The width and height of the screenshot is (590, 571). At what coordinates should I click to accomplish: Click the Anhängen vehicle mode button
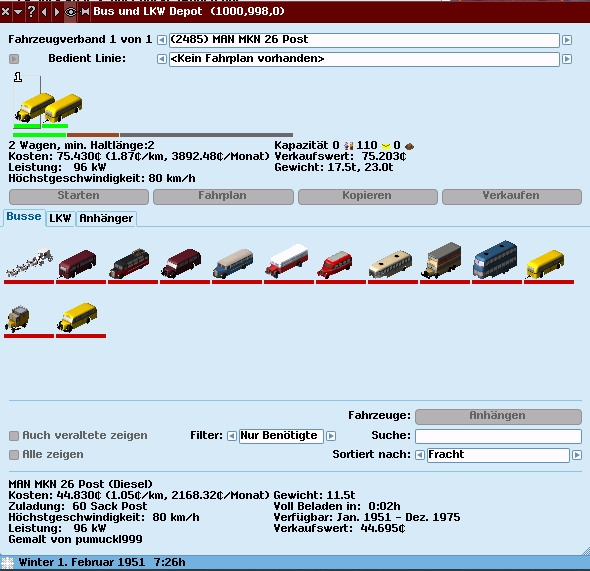click(x=498, y=416)
